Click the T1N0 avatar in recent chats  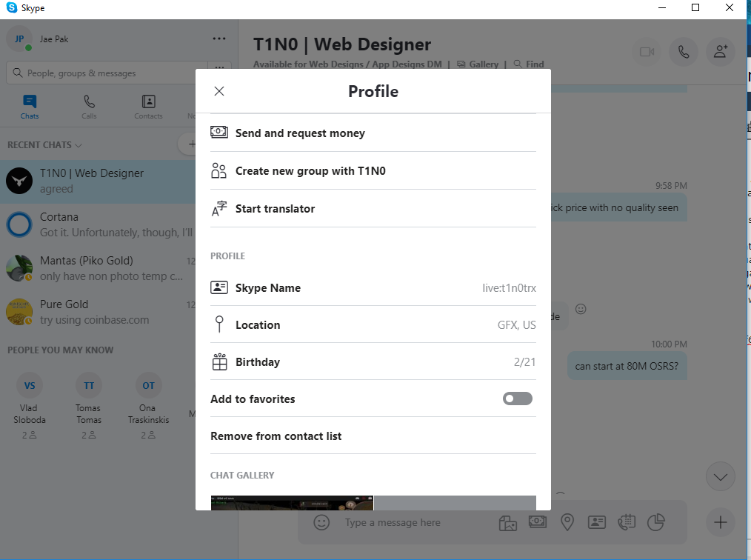tap(19, 181)
